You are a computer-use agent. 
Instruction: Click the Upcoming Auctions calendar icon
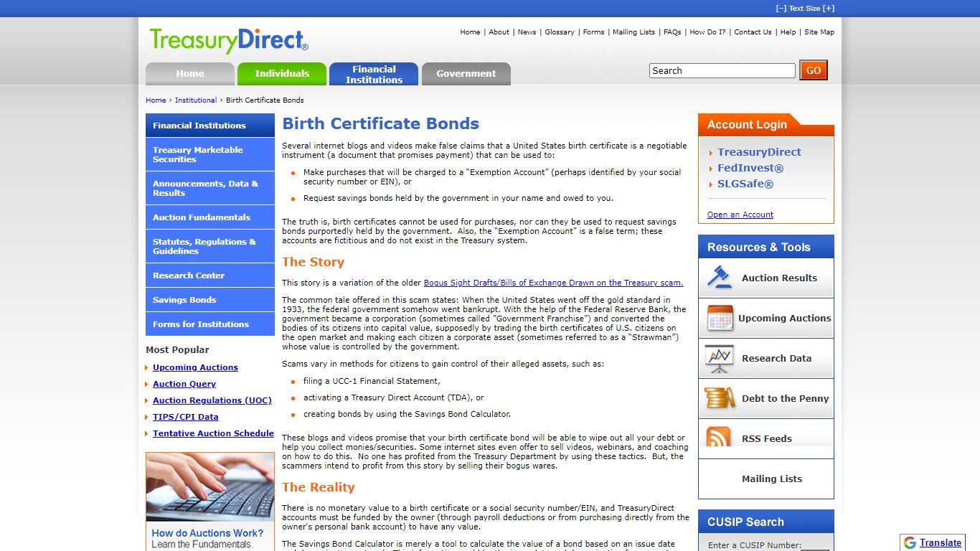(x=720, y=317)
